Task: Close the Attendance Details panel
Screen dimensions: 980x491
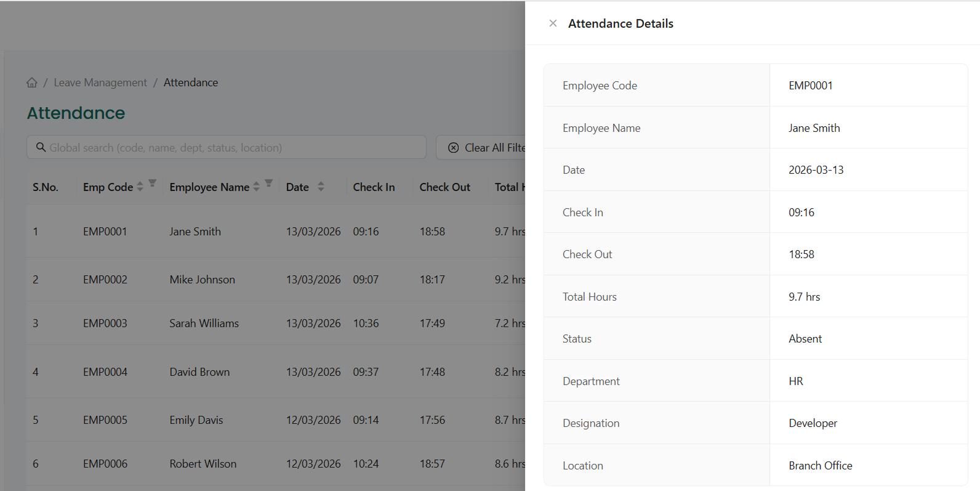Action: pos(553,23)
